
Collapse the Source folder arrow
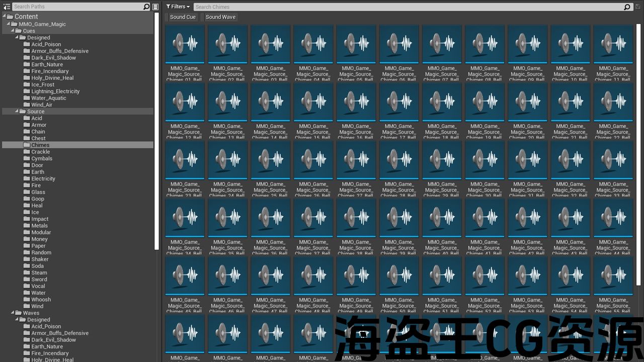tap(17, 111)
